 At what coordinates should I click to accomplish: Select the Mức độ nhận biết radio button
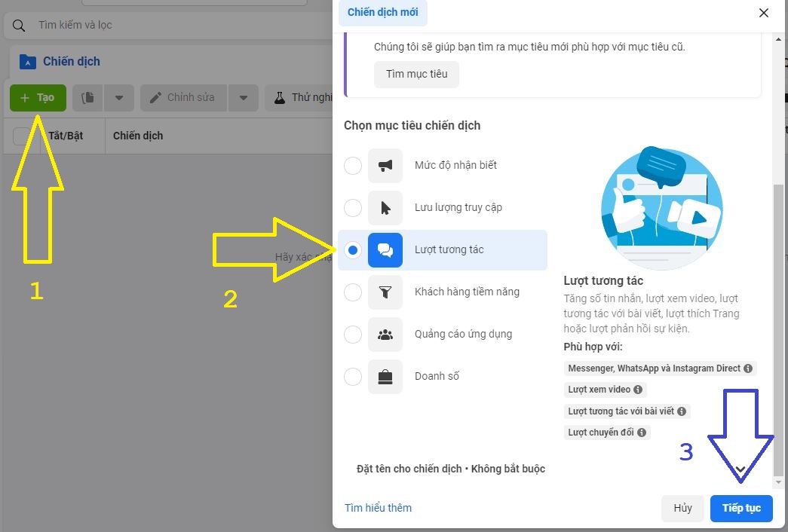(353, 166)
